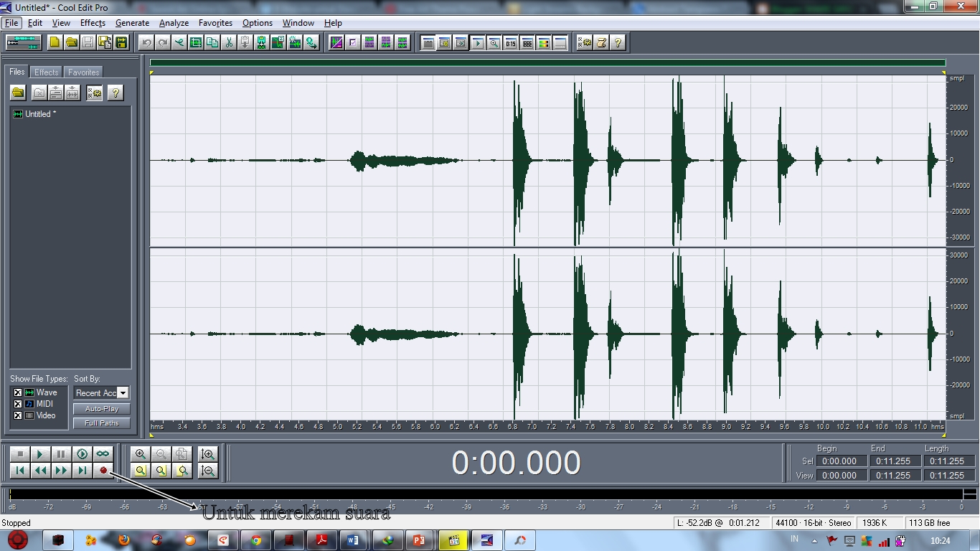Go to end transport button

click(x=82, y=471)
